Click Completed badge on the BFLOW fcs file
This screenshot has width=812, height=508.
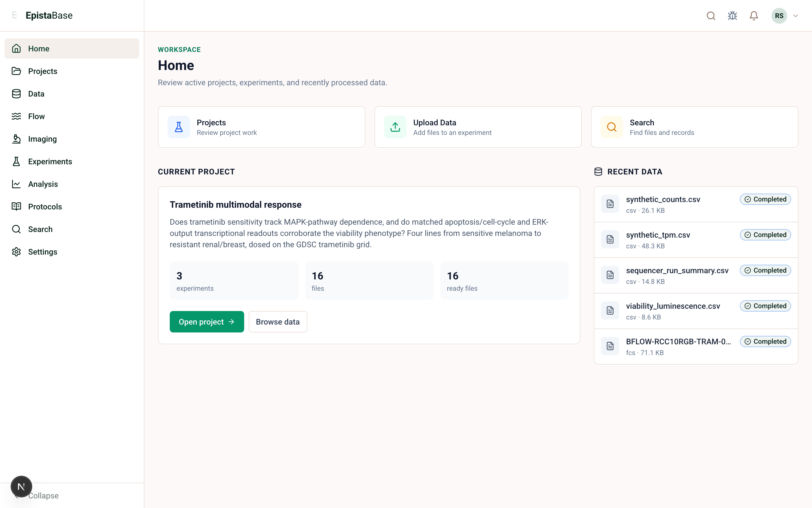[765, 342]
